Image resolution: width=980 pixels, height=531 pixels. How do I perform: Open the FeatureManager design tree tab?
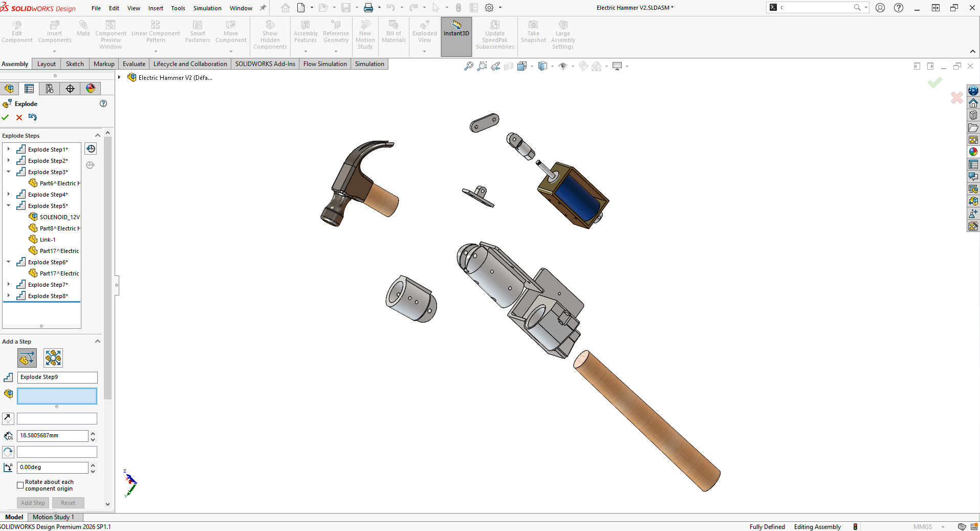click(x=9, y=89)
